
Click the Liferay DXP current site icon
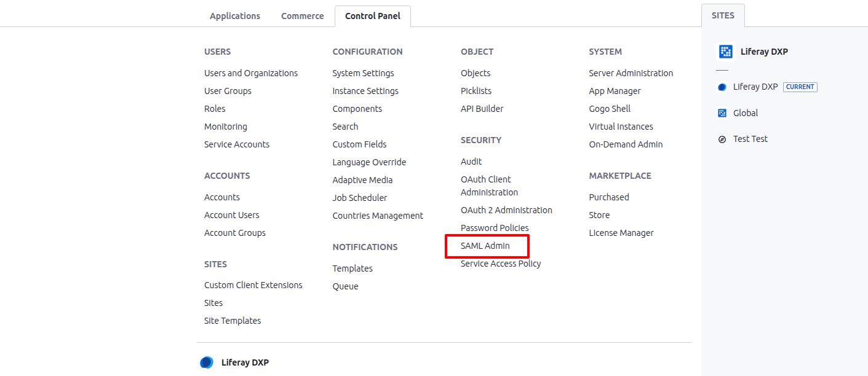coord(722,87)
